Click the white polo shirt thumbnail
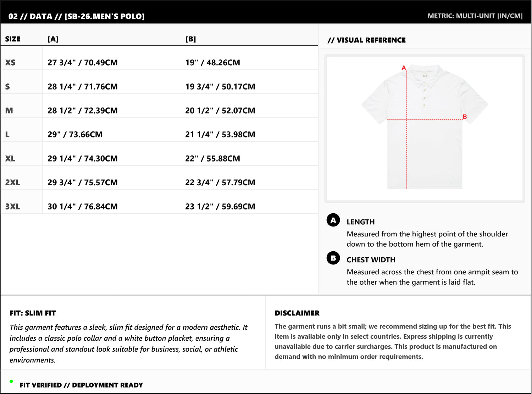 click(425, 128)
